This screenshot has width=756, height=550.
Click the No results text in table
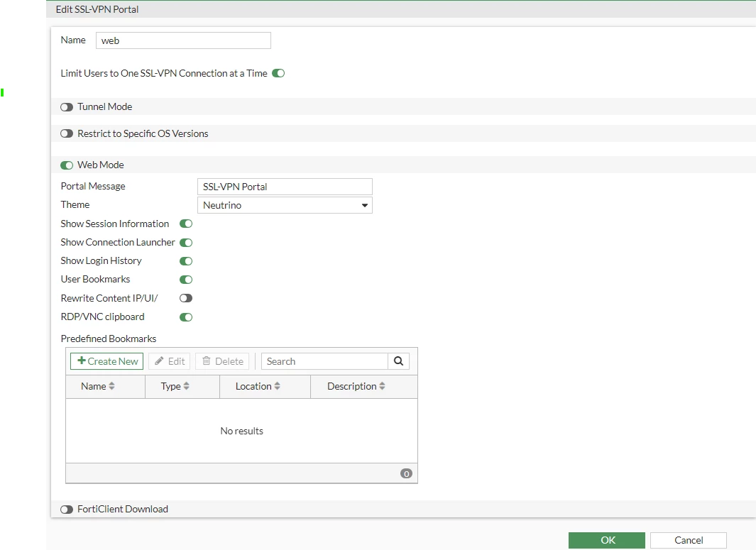(241, 431)
